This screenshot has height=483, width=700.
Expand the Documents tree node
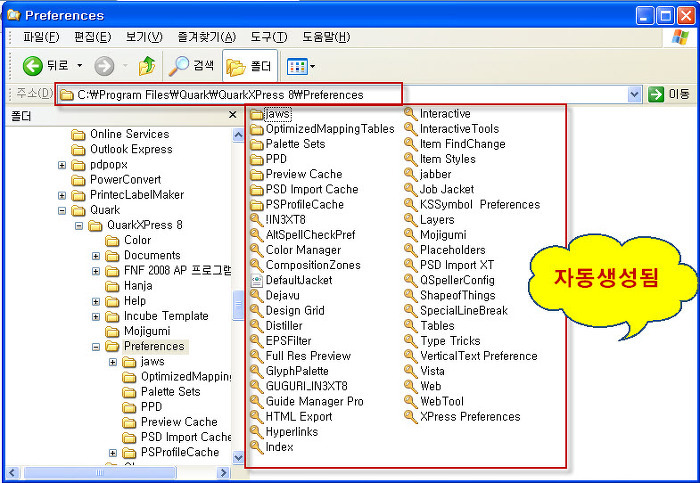point(96,256)
